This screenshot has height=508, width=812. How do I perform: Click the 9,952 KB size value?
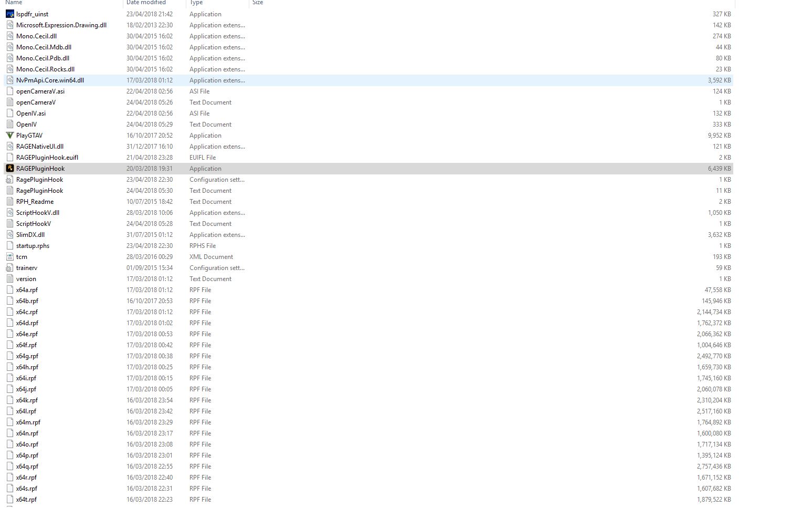tap(719, 136)
